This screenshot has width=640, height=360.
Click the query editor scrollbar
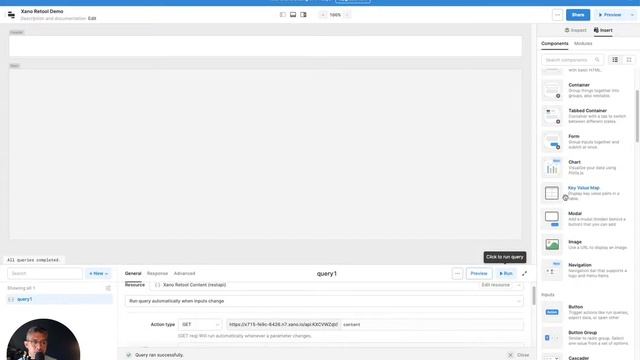click(x=533, y=296)
